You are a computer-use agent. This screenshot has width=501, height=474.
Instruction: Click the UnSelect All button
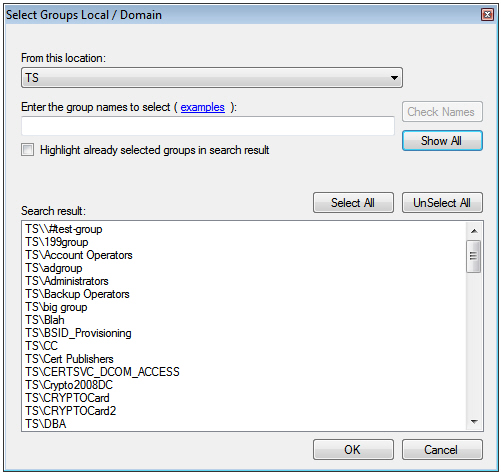(442, 203)
